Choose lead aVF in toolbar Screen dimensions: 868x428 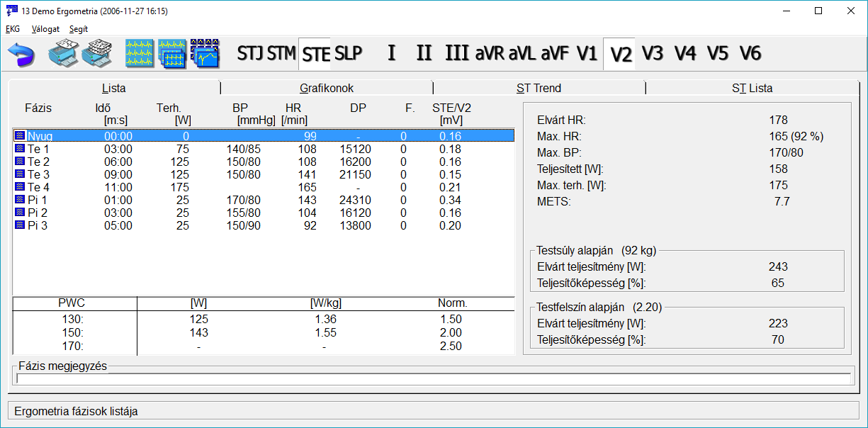pyautogui.click(x=555, y=54)
